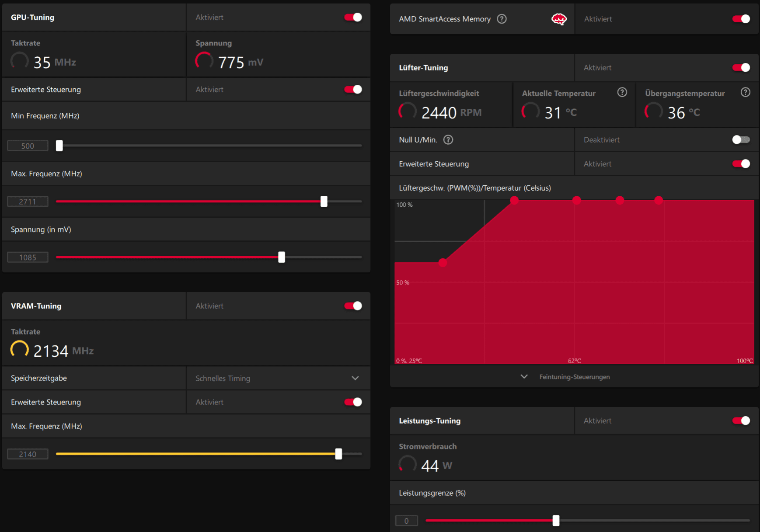This screenshot has height=532, width=760.
Task: Click the 31 °C current temperature value
Action: 561,113
